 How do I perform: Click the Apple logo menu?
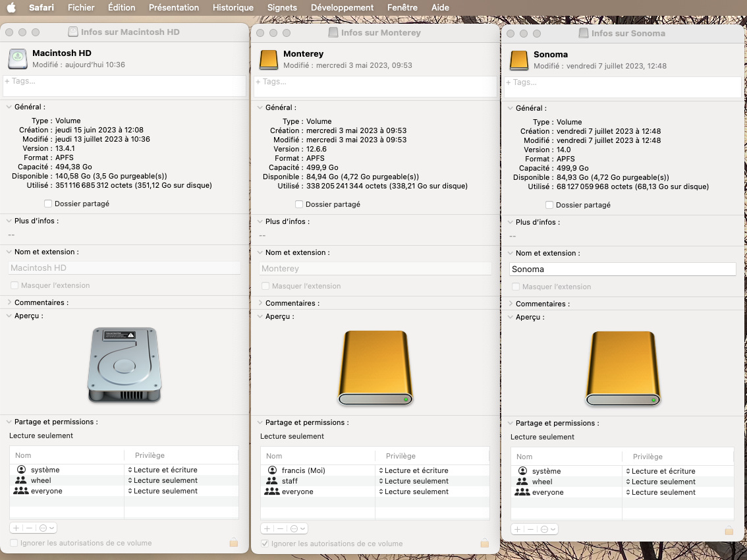[11, 8]
